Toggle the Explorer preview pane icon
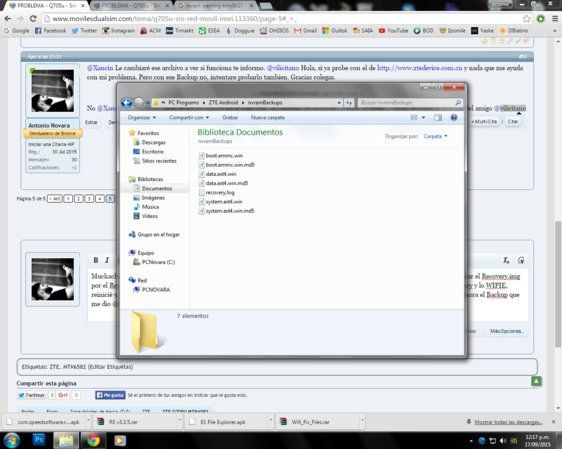Image resolution: width=562 pixels, height=449 pixels. [x=438, y=118]
